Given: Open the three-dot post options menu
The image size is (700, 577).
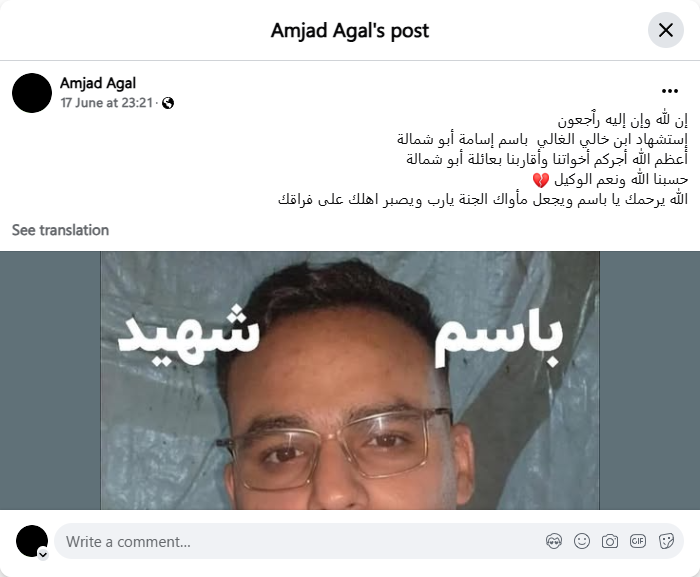Looking at the screenshot, I should (670, 91).
